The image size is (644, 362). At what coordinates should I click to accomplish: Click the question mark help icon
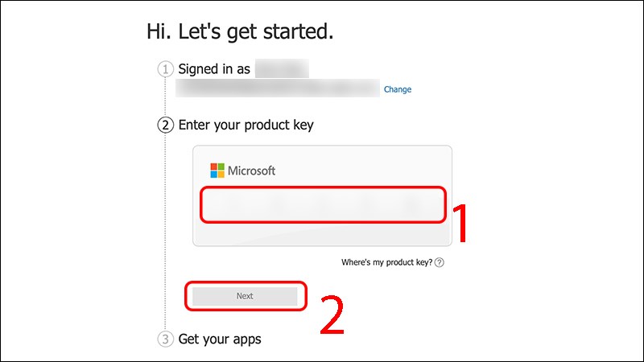click(x=440, y=263)
